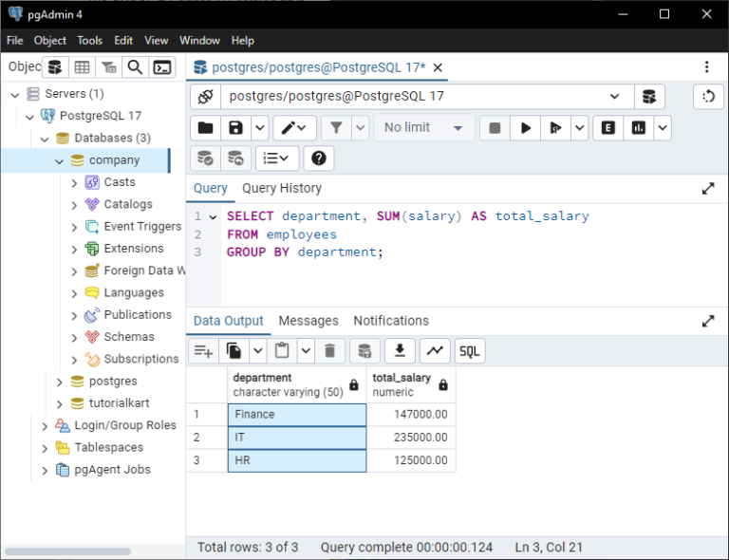Collapse the company database node
The height and width of the screenshot is (560, 729).
point(60,160)
